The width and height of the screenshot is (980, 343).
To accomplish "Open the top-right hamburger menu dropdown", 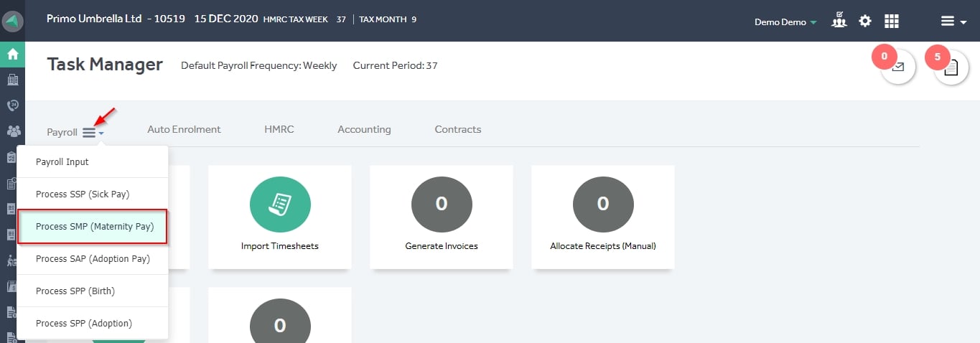I will pos(954,22).
